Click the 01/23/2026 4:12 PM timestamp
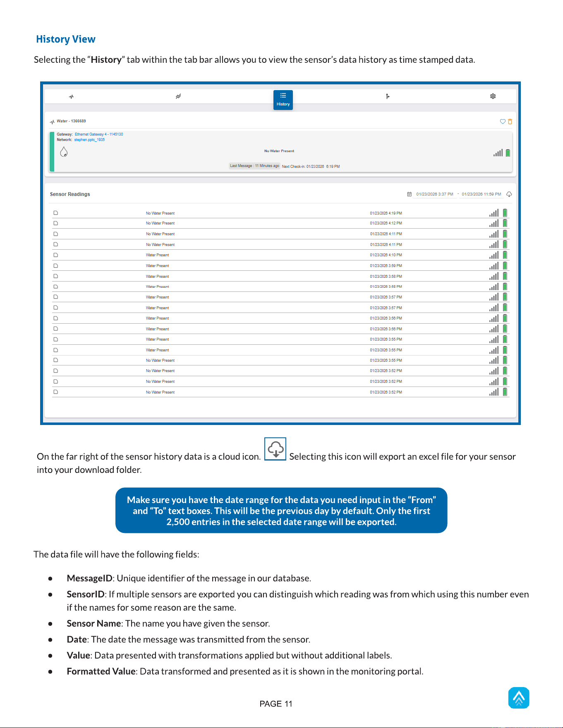Image resolution: width=563 pixels, height=728 pixels. pos(386,223)
